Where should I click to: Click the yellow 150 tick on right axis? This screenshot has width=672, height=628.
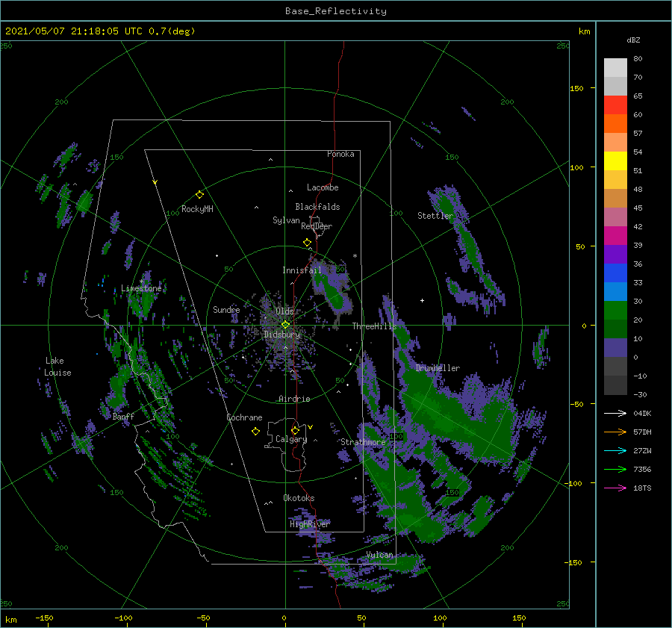pyautogui.click(x=576, y=88)
